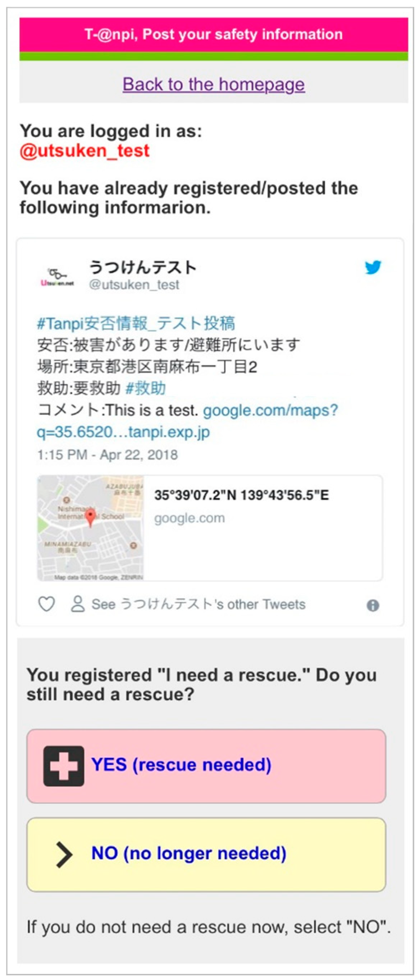
Task: Click the map thumbnail preview
Action: [91, 528]
